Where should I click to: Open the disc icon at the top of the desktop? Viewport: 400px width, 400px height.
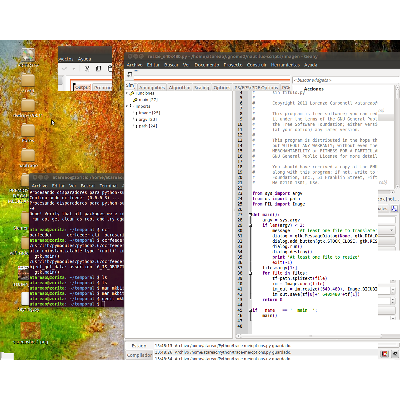28,54
